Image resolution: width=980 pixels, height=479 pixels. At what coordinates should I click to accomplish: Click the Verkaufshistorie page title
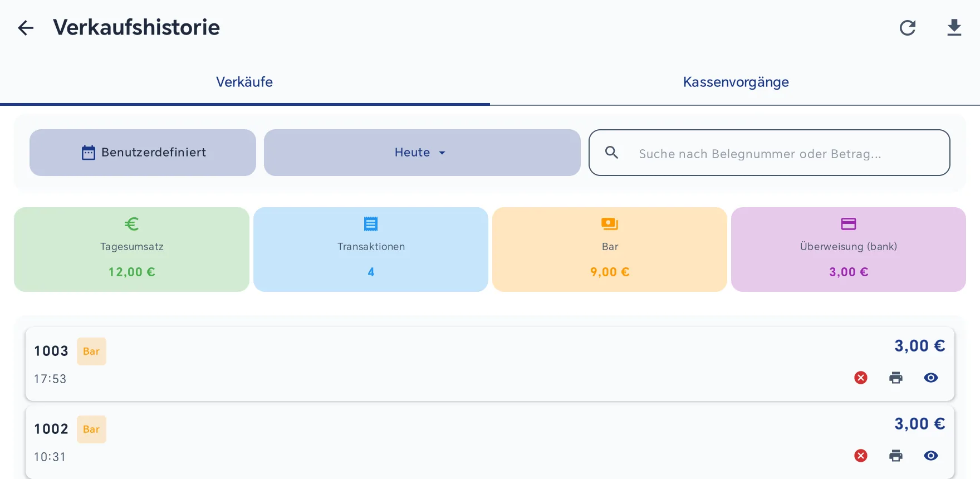point(136,27)
